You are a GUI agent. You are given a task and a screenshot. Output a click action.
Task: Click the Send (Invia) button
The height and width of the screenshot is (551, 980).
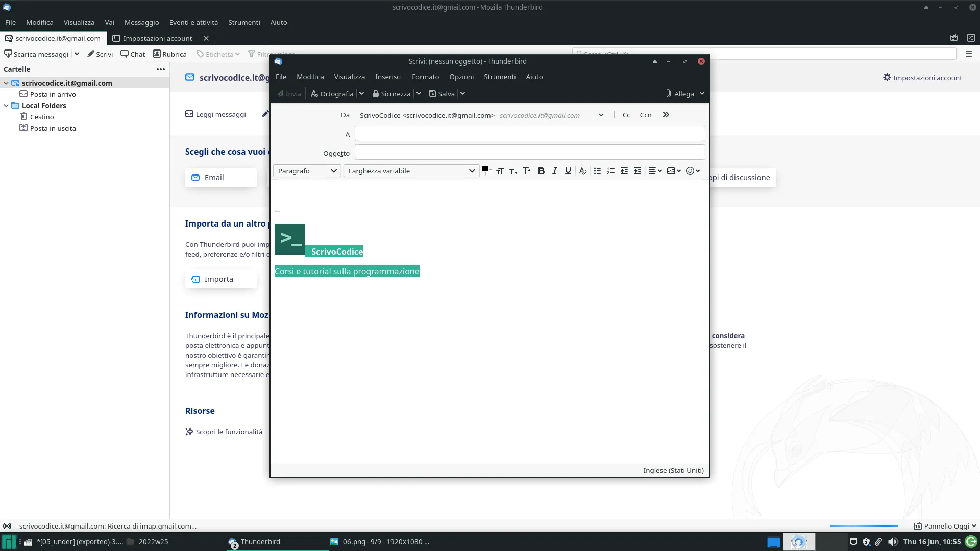coord(289,93)
